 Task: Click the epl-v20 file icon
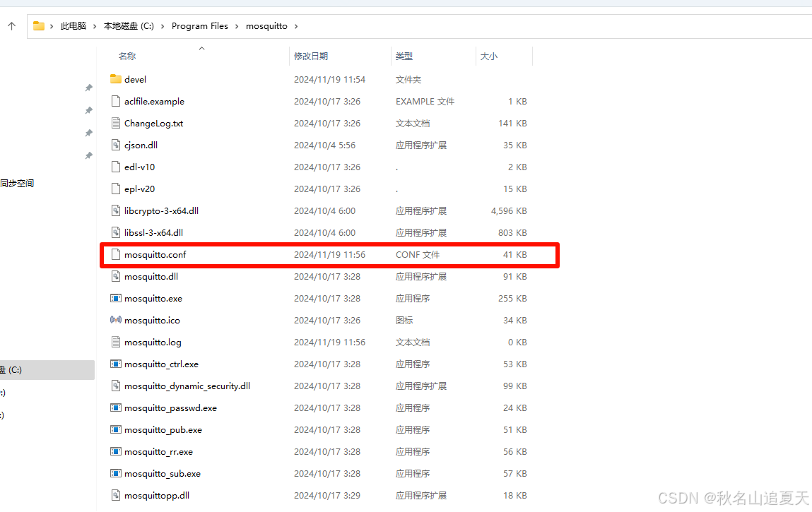116,189
